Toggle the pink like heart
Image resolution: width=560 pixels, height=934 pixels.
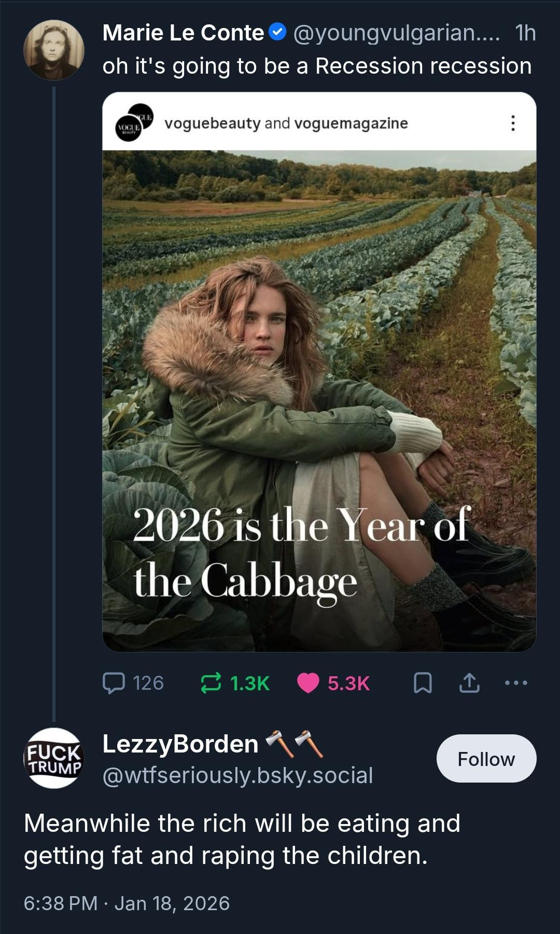308,683
